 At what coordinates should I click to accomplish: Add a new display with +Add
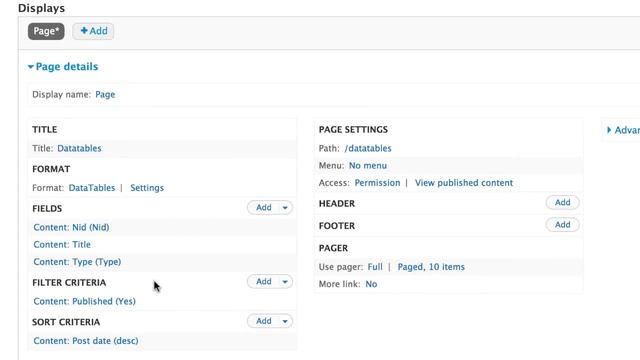(93, 31)
